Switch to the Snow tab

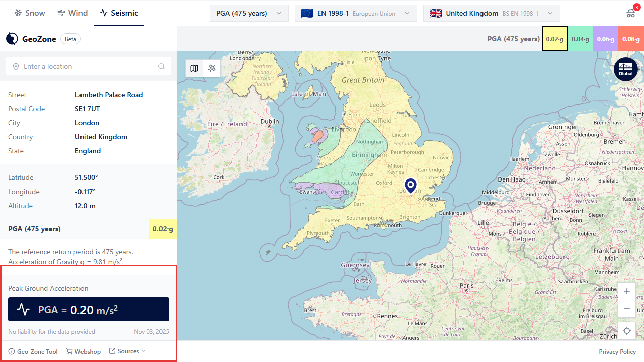click(30, 13)
